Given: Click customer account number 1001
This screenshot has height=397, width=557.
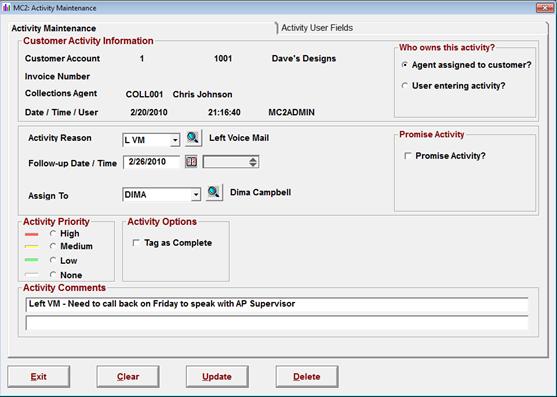Looking at the screenshot, I should (x=223, y=59).
